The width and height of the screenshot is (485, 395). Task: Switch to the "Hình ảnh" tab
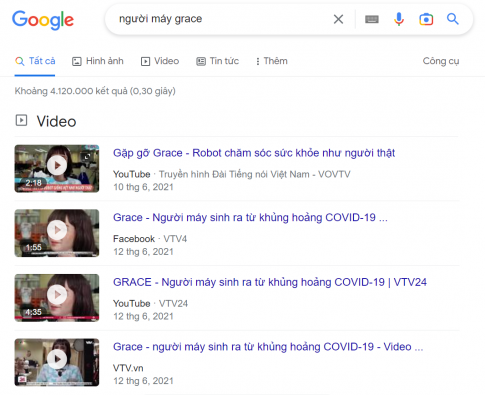[98, 61]
